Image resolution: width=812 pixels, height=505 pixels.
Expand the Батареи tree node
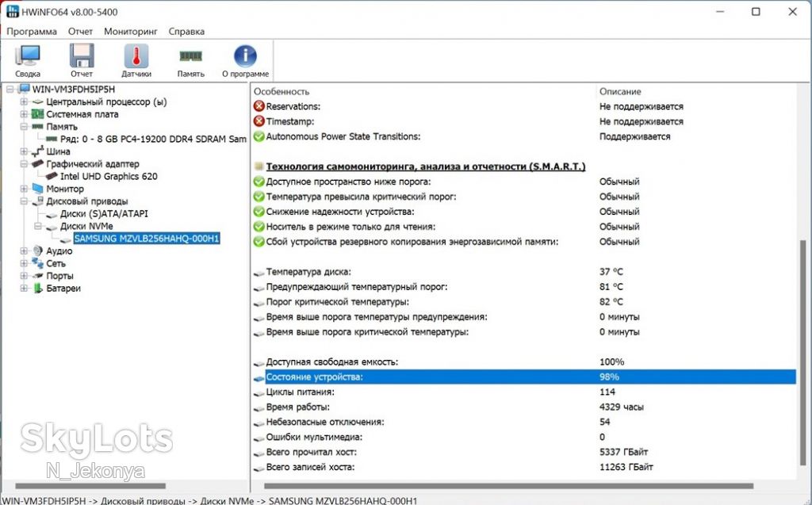24,288
